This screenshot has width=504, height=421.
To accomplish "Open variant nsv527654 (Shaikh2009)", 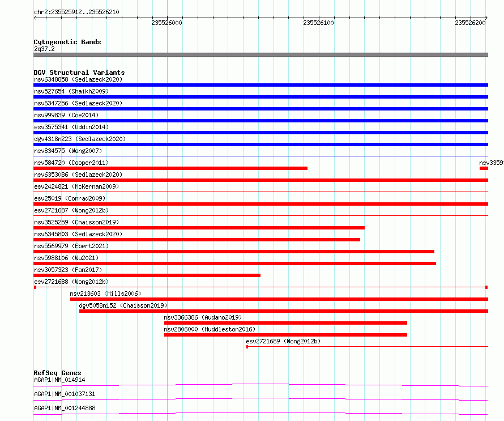I will 71,91.
